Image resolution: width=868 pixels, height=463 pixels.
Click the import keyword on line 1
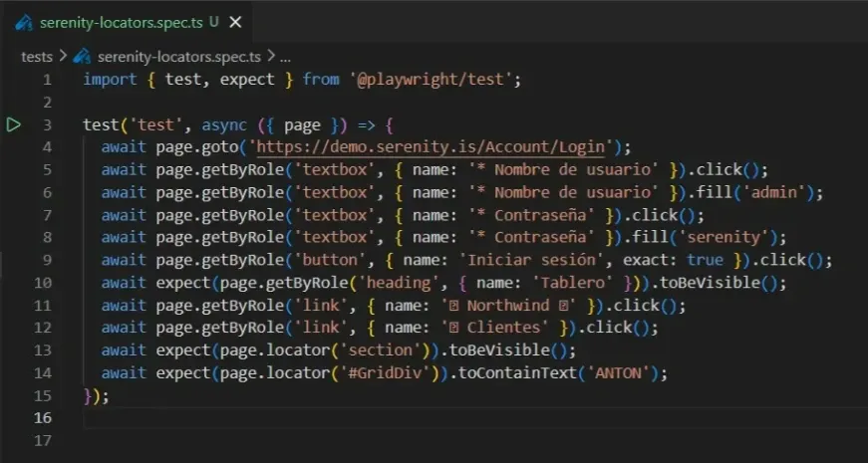click(111, 80)
